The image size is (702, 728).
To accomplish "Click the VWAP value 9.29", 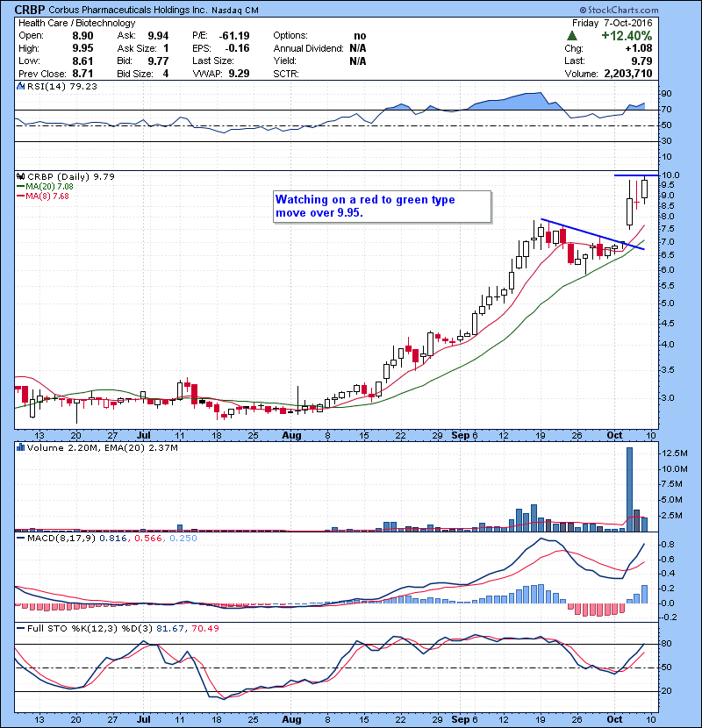I will pyautogui.click(x=239, y=74).
